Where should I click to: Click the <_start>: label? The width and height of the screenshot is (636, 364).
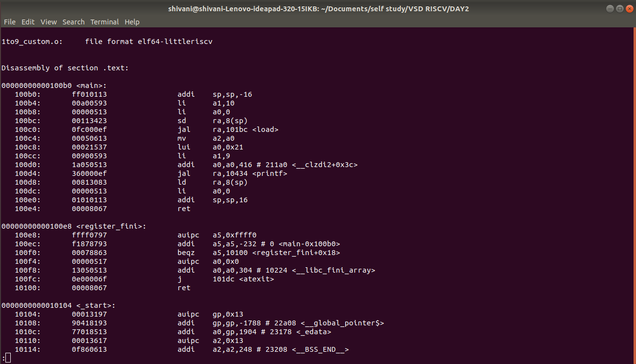pyautogui.click(x=96, y=305)
